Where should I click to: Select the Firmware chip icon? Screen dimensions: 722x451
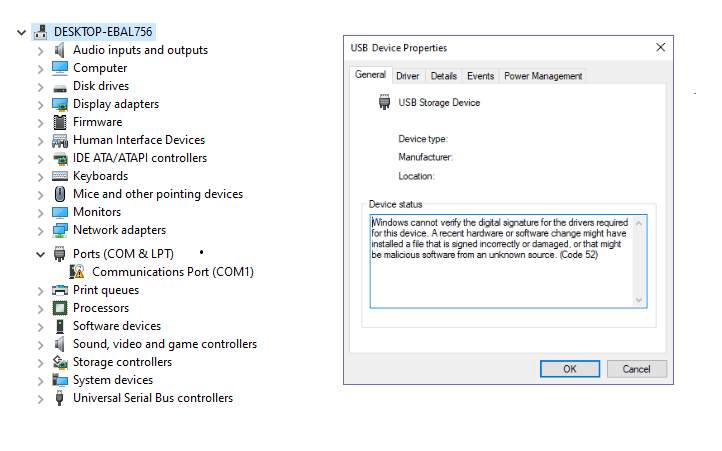[x=60, y=122]
